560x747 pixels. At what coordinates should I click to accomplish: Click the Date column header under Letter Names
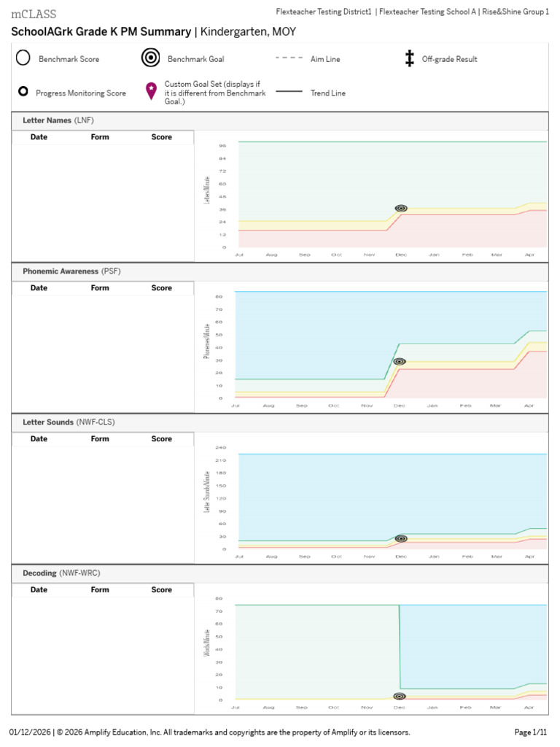click(39, 137)
